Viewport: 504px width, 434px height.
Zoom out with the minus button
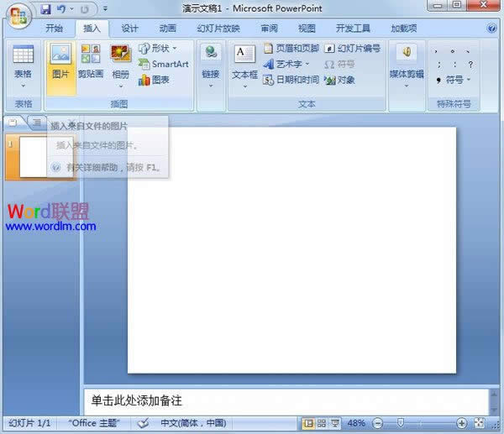378,423
